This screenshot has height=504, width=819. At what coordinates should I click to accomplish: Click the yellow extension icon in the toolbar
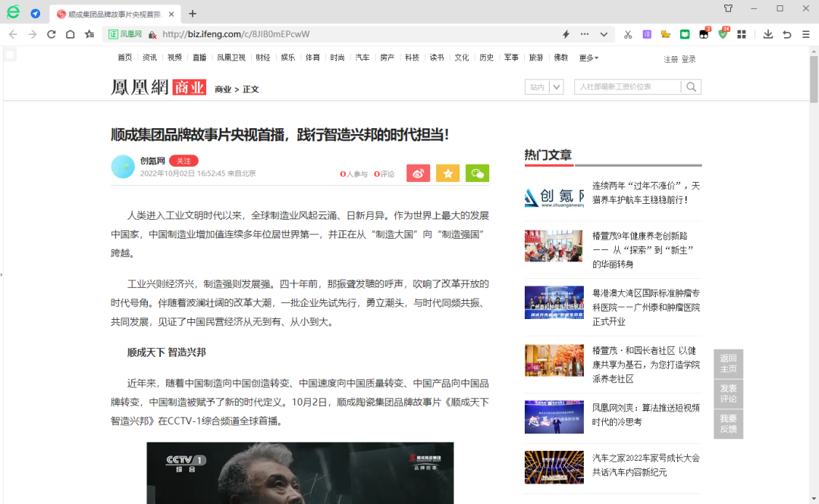point(666,34)
